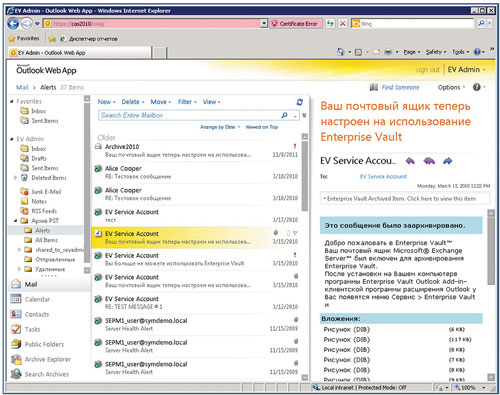Open the Filter dropdown menu
The height and width of the screenshot is (395, 500).
click(187, 102)
